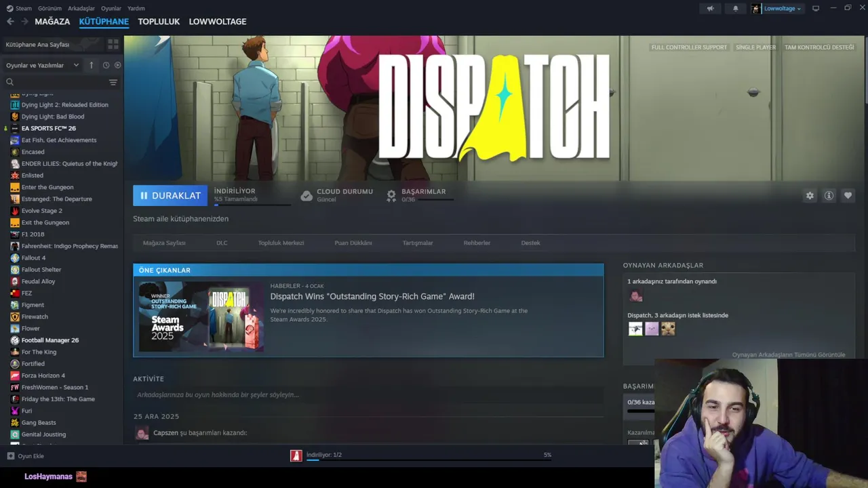This screenshot has height=488, width=868.
Task: Click the cloud status icon
Action: 307,196
